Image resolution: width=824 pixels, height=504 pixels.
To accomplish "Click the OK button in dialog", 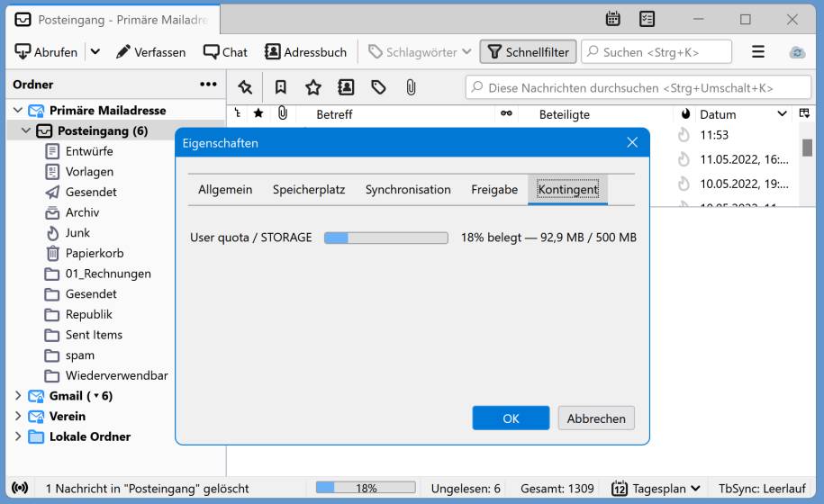I will [x=511, y=418].
